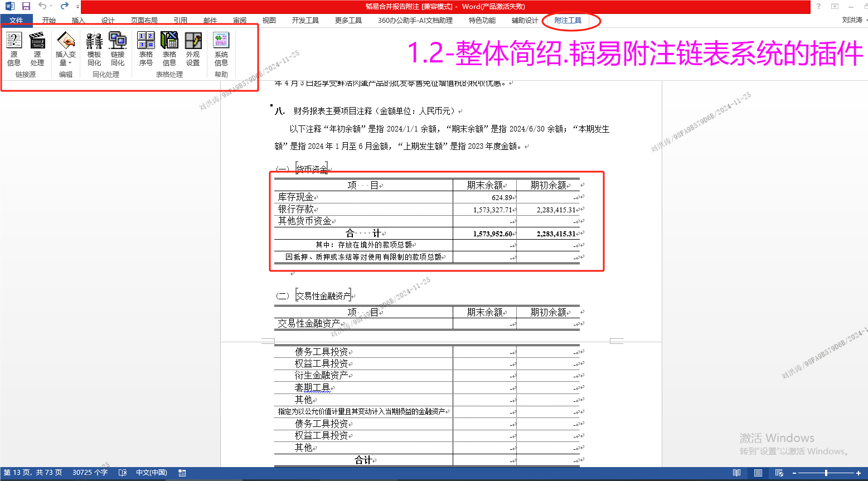Image resolution: width=868 pixels, height=481 pixels.
Task: Click the cell 银行存款
Action: 296,209
